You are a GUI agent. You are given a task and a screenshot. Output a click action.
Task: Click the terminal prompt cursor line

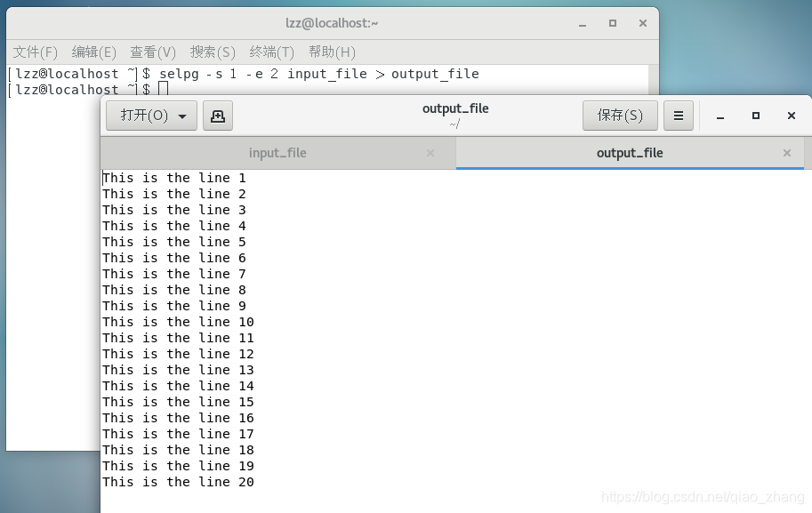click(x=88, y=90)
